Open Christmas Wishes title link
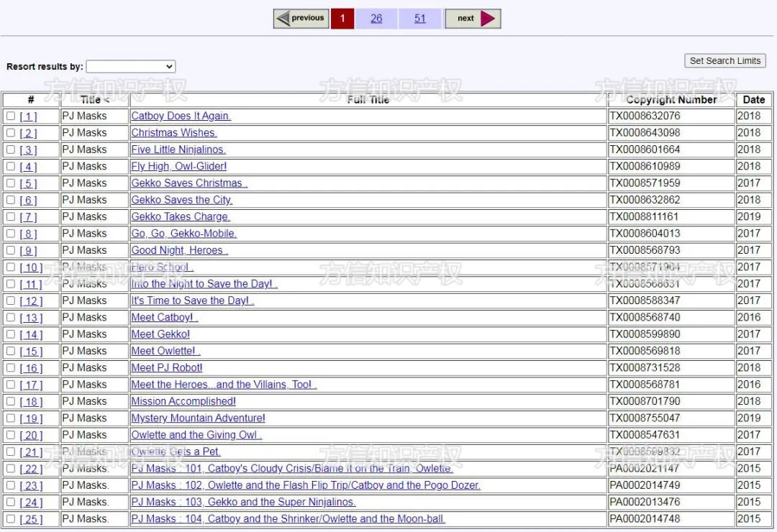The image size is (777, 532). 174,133
